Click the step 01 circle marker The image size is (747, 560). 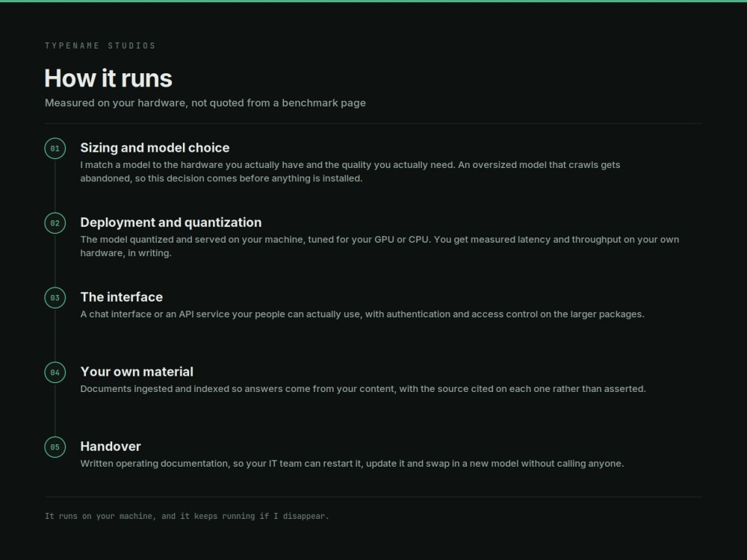(x=55, y=148)
